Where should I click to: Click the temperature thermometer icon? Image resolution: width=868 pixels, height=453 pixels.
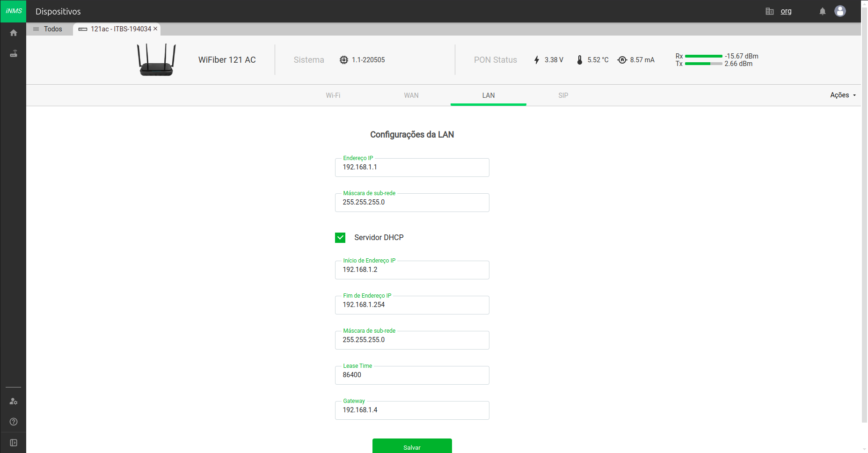(580, 60)
